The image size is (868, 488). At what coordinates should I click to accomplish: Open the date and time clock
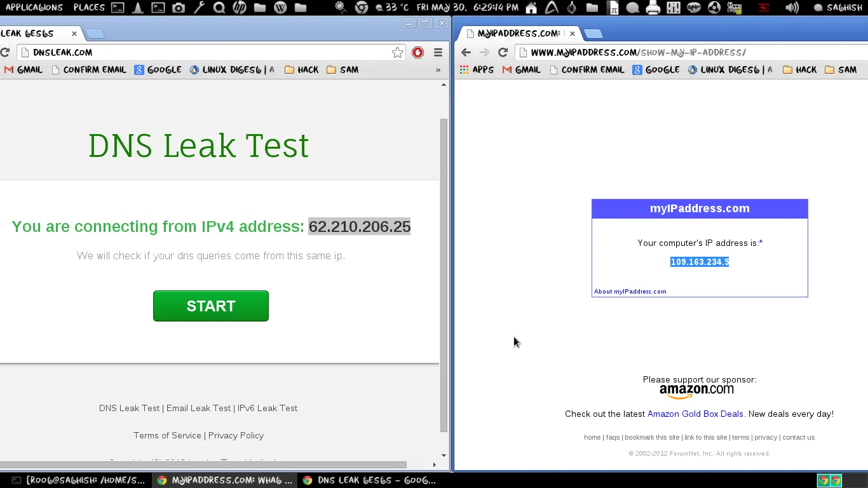[468, 8]
